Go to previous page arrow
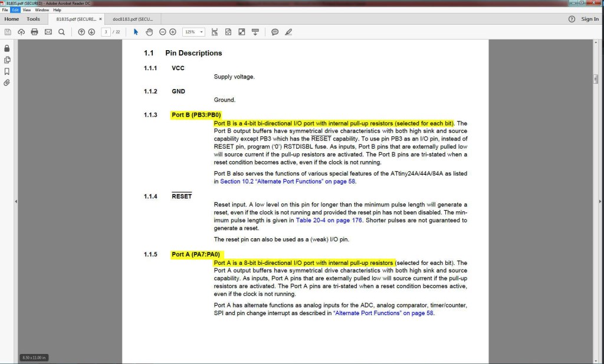 (x=81, y=32)
